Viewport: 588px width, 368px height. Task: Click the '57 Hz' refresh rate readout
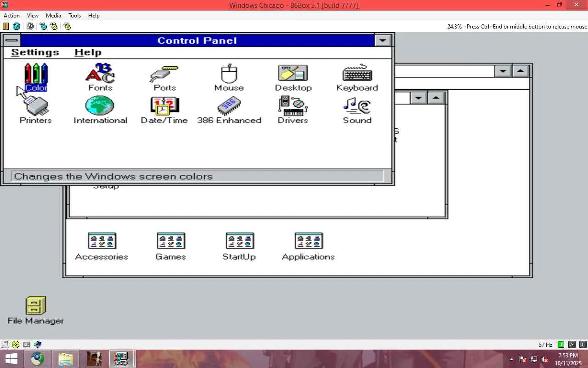click(546, 345)
